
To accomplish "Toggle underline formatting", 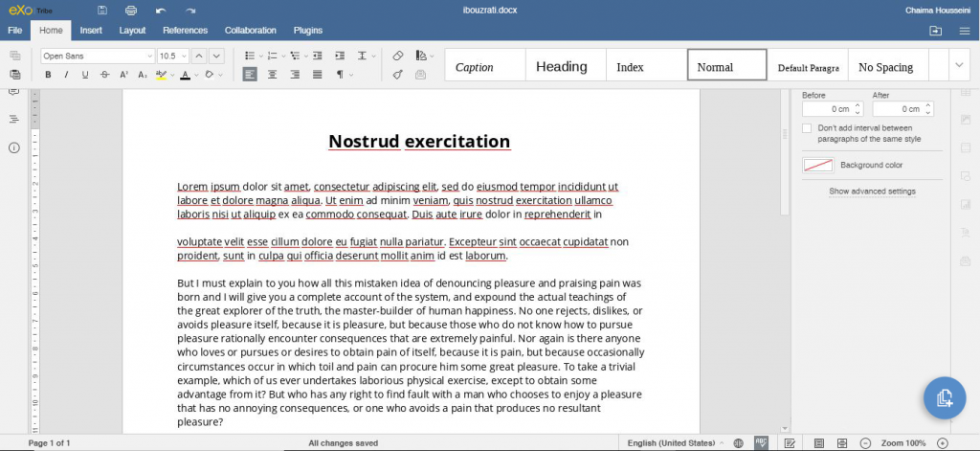I will click(x=85, y=75).
